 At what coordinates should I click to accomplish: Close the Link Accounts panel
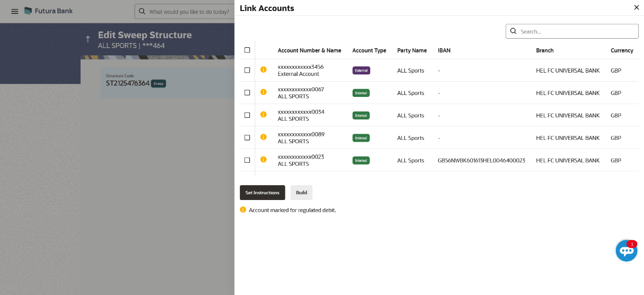point(636,7)
